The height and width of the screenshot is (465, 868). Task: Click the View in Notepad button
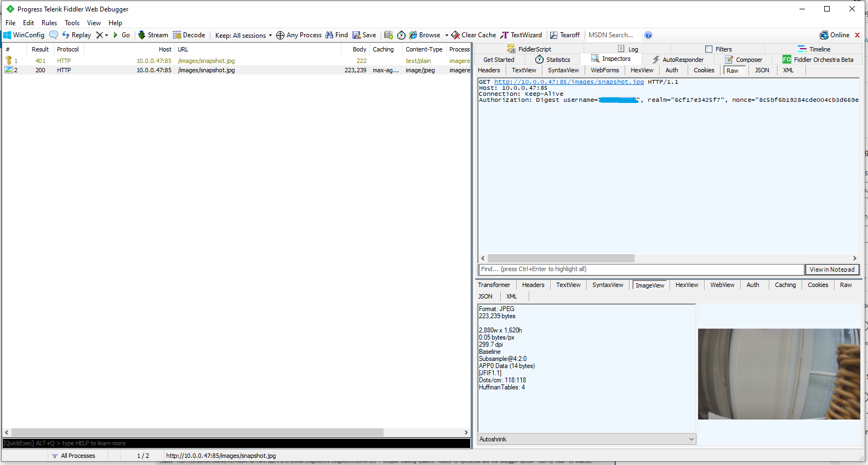[x=832, y=269]
